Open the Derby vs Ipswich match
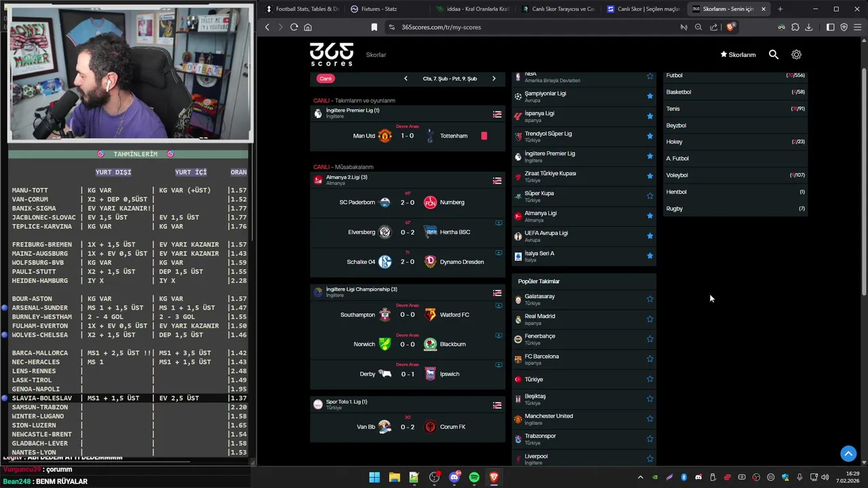 point(408,374)
